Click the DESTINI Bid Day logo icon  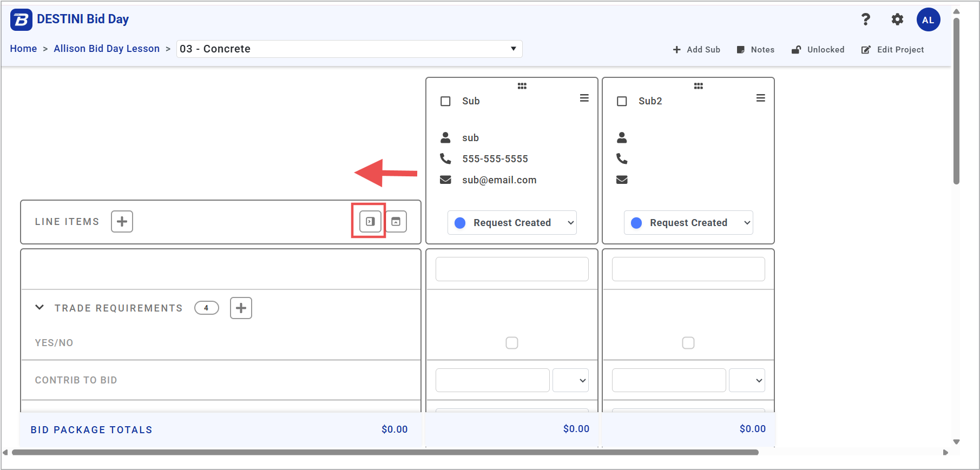tap(21, 20)
